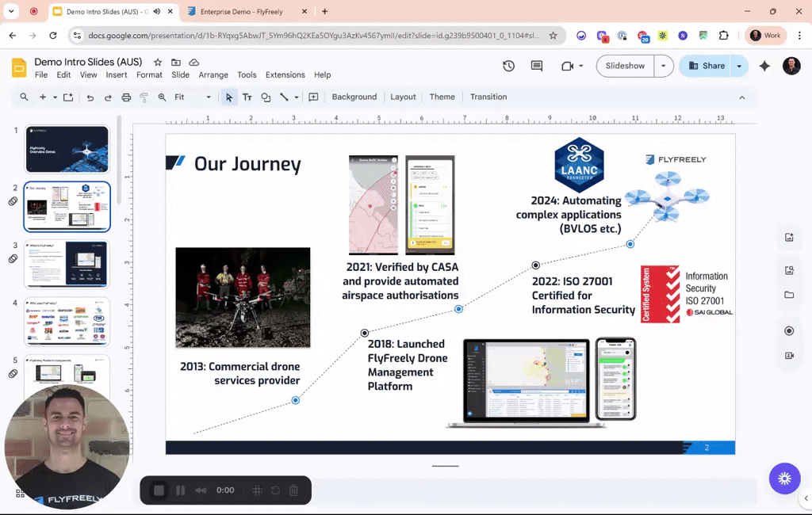Open the Extensions menu
Image resolution: width=812 pixels, height=515 pixels.
[285, 74]
